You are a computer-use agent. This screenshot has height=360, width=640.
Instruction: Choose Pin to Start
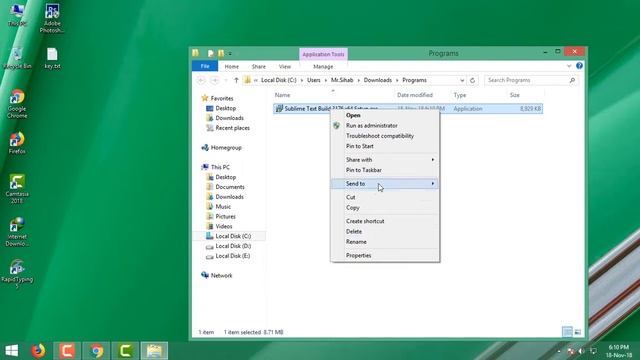pyautogui.click(x=385, y=146)
